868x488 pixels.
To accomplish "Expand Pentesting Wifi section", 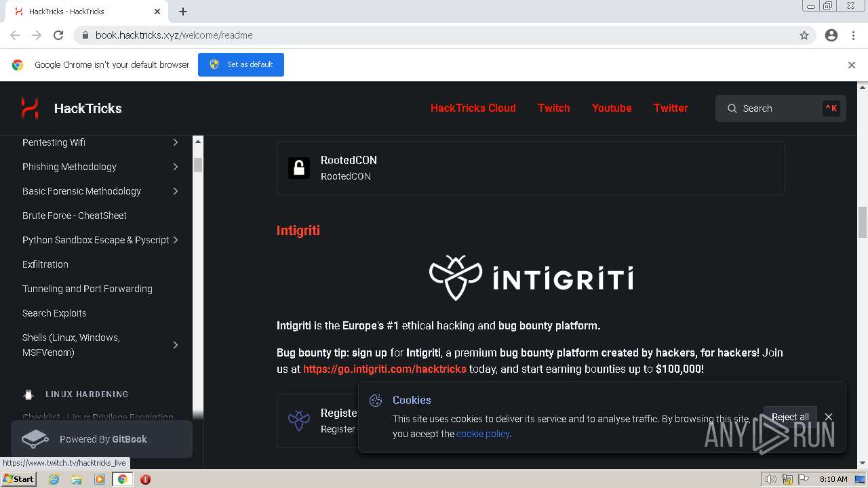I will (175, 142).
